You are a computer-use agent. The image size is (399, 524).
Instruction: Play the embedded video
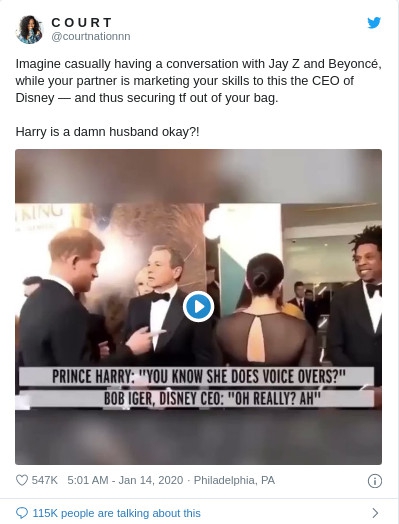click(x=198, y=306)
